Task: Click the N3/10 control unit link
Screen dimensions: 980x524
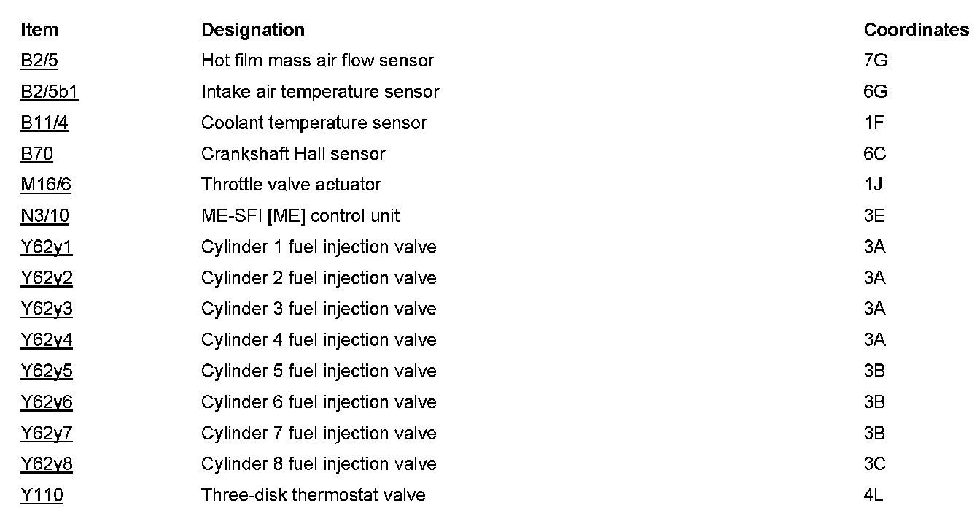Action: point(44,216)
